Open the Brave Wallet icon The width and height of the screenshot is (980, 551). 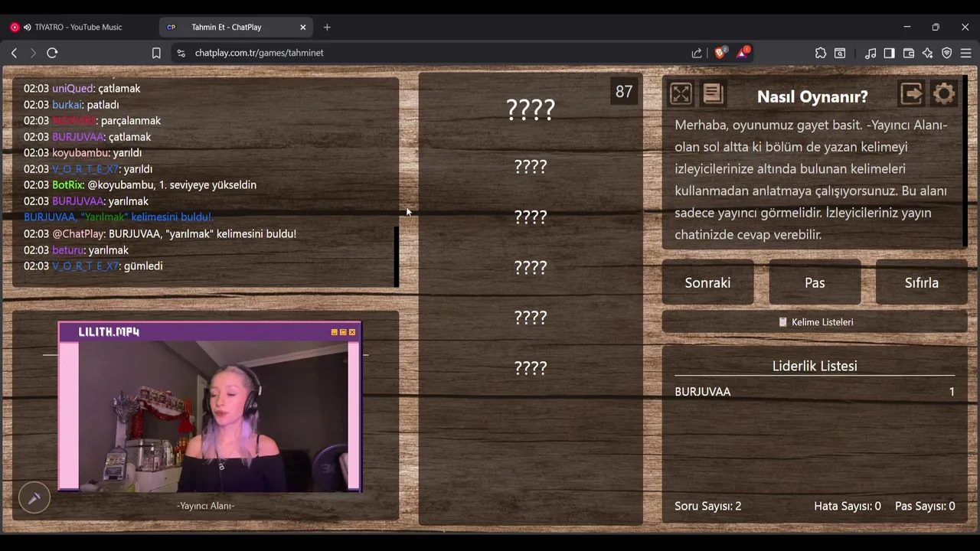(909, 53)
